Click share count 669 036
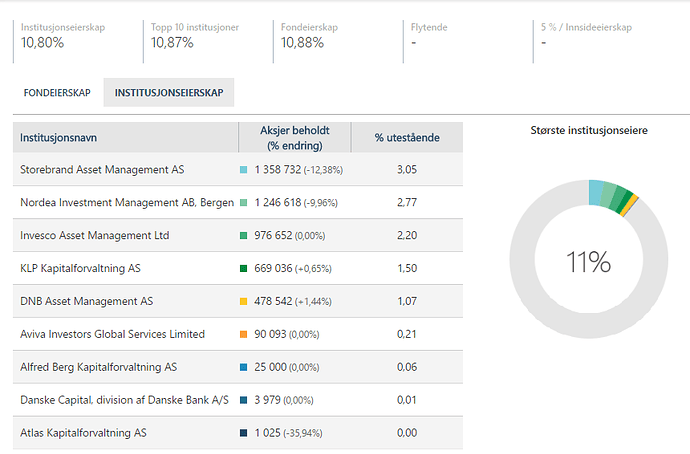 pyautogui.click(x=273, y=268)
